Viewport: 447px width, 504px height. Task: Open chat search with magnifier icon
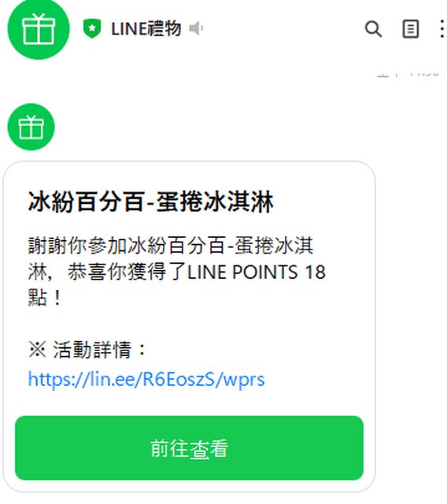[x=373, y=29]
